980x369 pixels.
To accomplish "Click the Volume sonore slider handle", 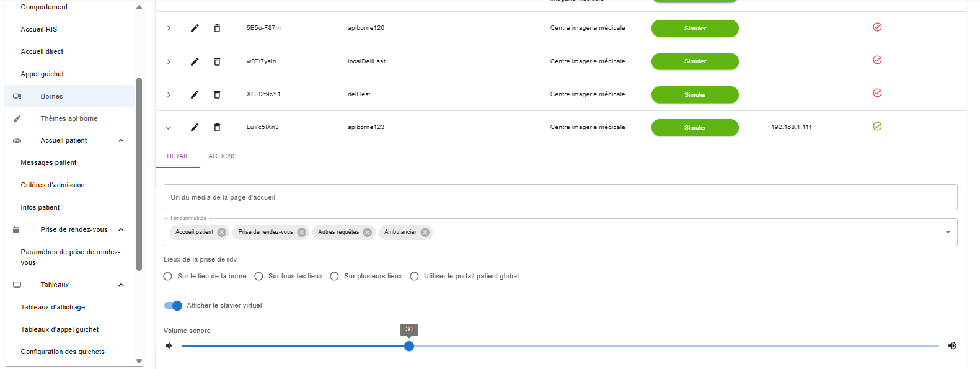I will pos(409,346).
